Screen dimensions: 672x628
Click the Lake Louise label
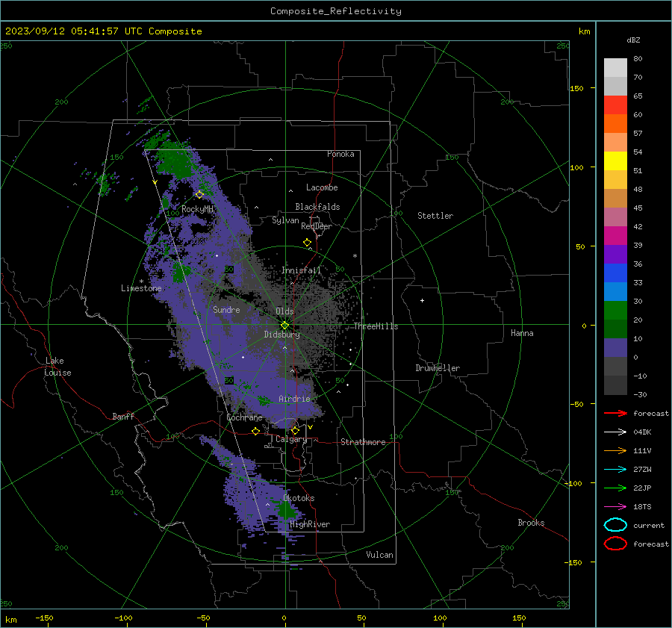57,367
